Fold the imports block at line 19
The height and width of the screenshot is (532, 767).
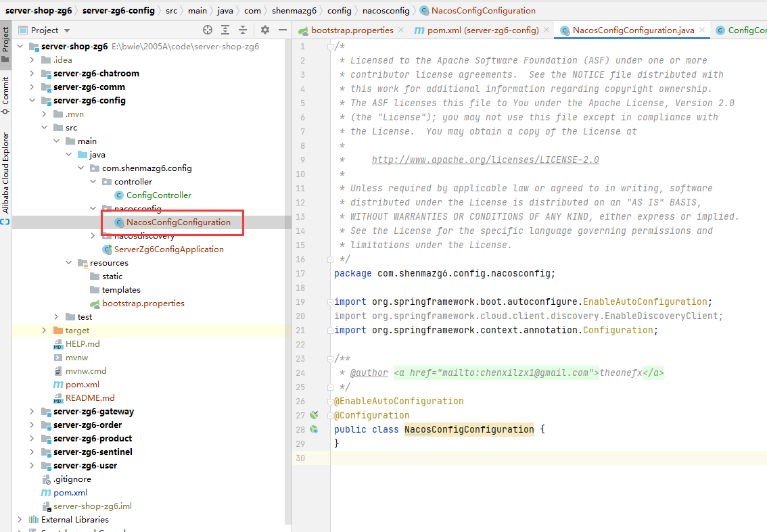click(x=330, y=302)
